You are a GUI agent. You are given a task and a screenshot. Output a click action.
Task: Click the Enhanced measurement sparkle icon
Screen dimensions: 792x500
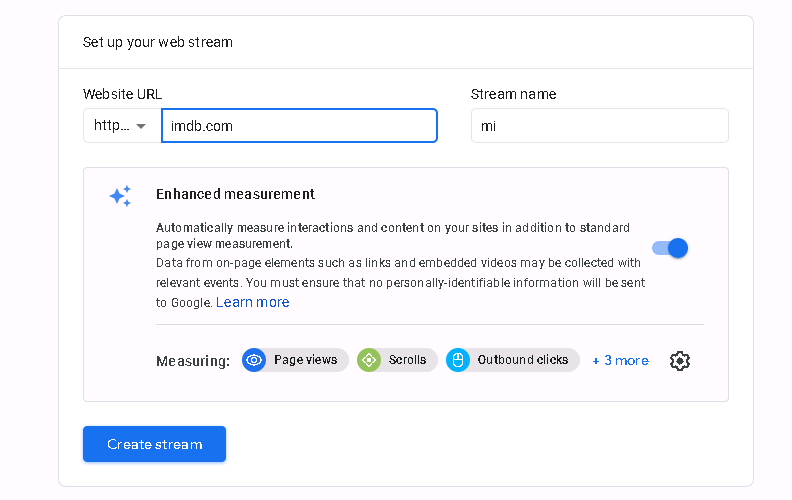[x=121, y=195]
